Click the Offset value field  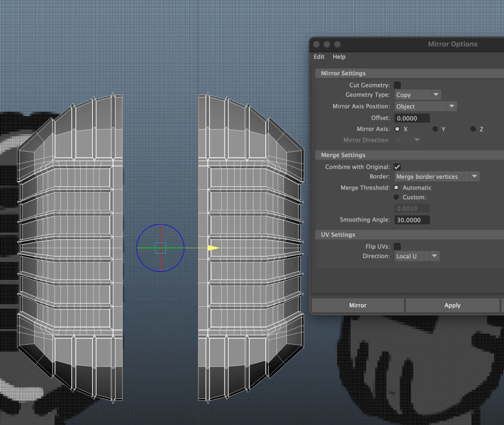click(412, 118)
